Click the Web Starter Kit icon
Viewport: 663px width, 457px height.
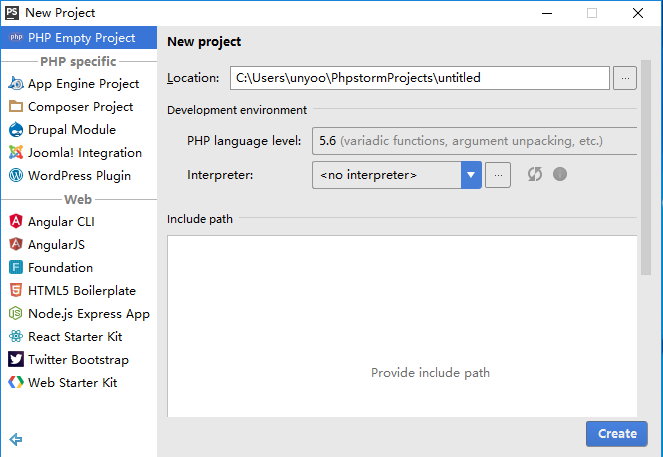pos(16,382)
